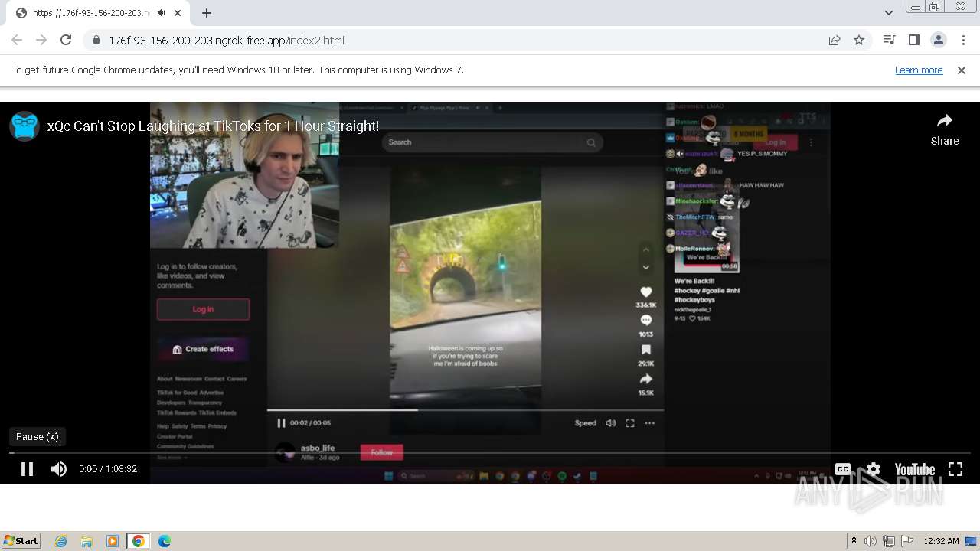
Task: Show hidden system tray icons
Action: click(x=854, y=541)
